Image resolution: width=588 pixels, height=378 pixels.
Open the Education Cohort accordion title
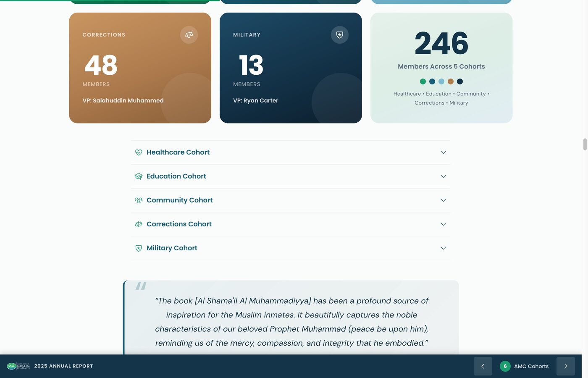point(176,176)
